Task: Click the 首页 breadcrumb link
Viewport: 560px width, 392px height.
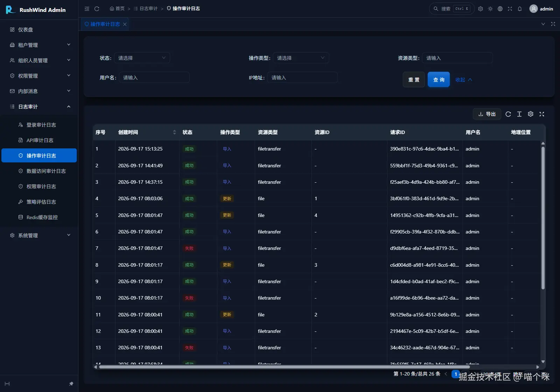Action: [117, 9]
